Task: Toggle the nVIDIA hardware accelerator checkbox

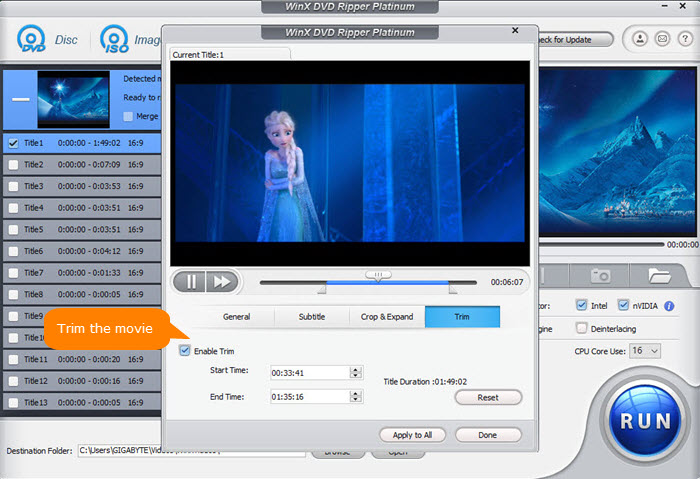Action: [623, 305]
